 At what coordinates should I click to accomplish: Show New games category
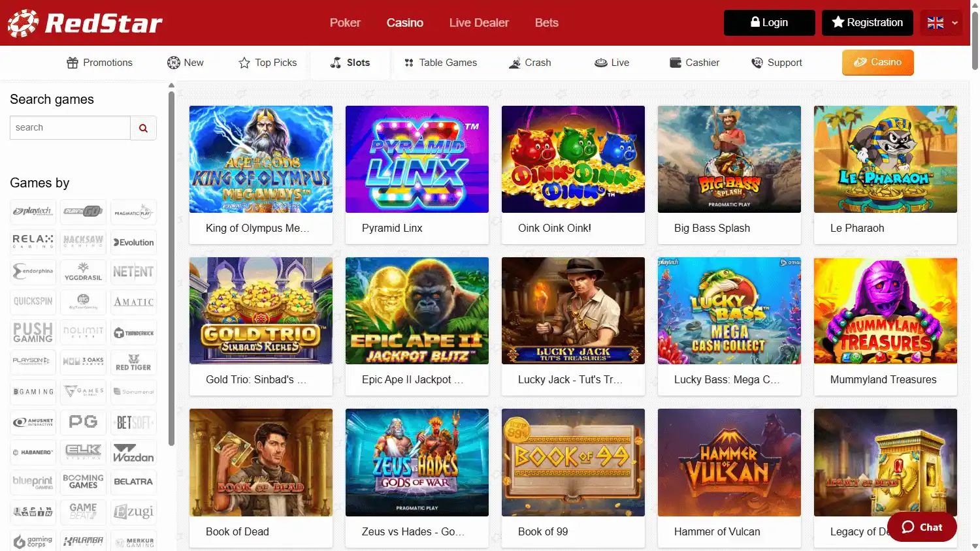186,63
